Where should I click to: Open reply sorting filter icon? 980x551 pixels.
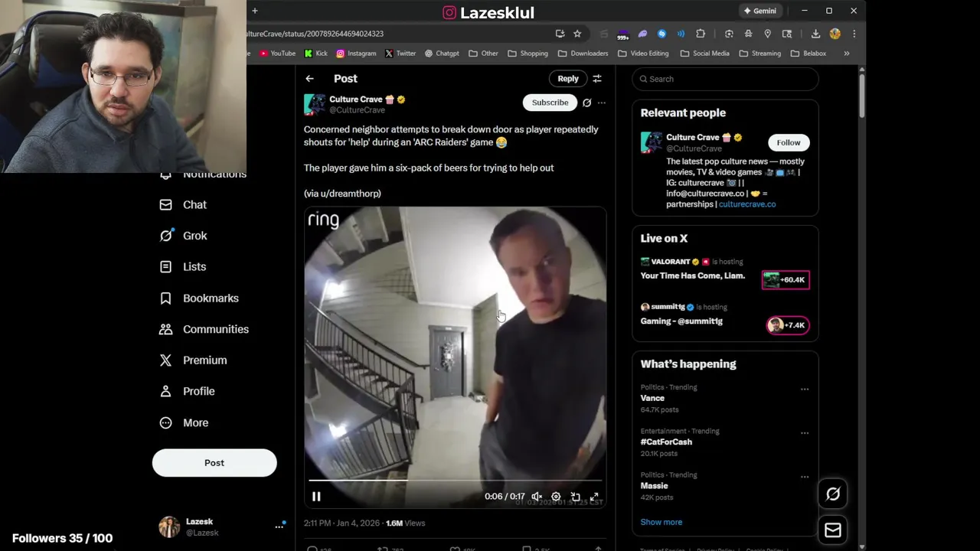point(597,79)
